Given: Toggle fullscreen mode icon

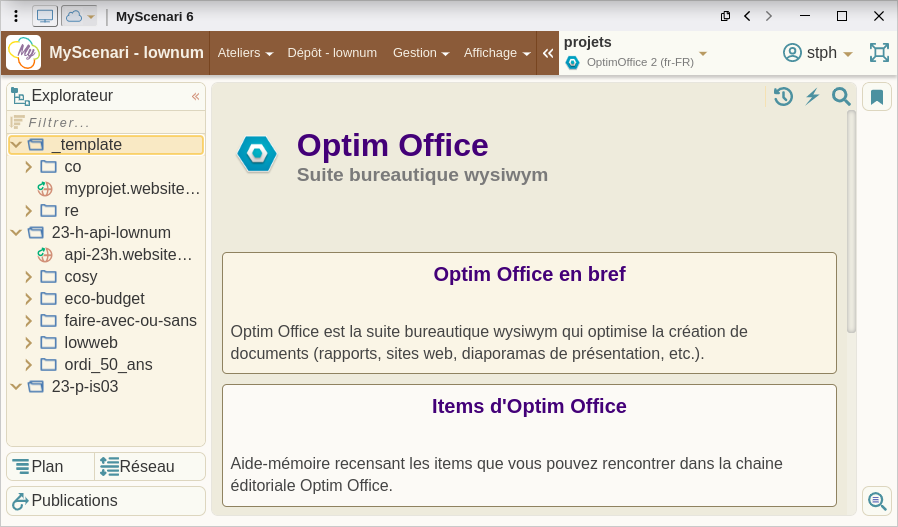Looking at the screenshot, I should [x=879, y=53].
